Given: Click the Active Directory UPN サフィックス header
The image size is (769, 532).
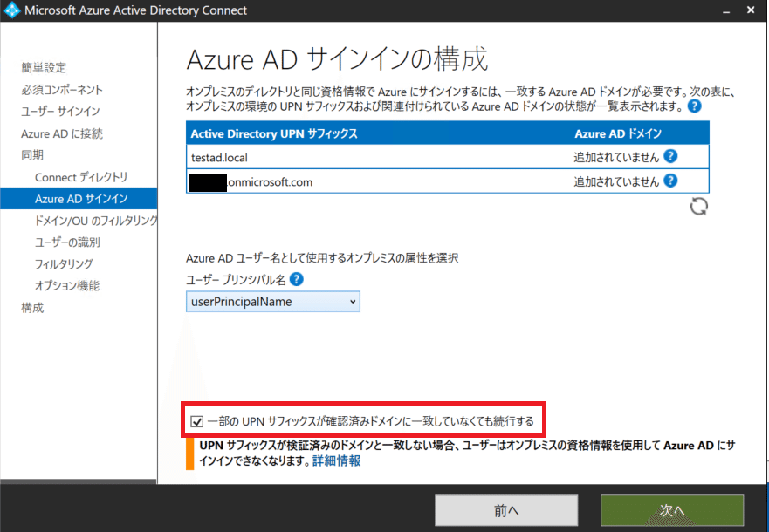Looking at the screenshot, I should click(274, 133).
